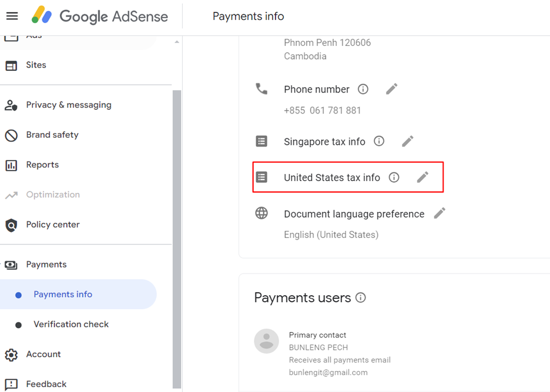The height and width of the screenshot is (392, 550).
Task: Edit Singapore tax info pencil icon
Action: point(408,141)
